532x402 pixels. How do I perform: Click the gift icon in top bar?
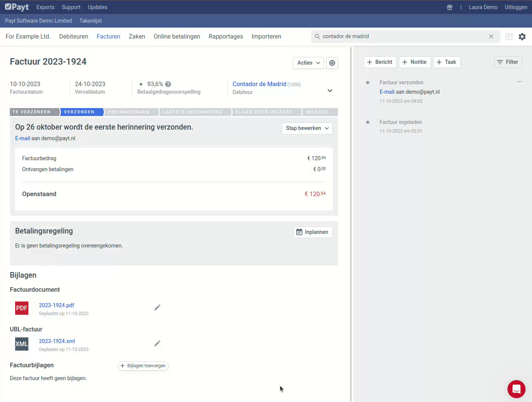coord(450,7)
